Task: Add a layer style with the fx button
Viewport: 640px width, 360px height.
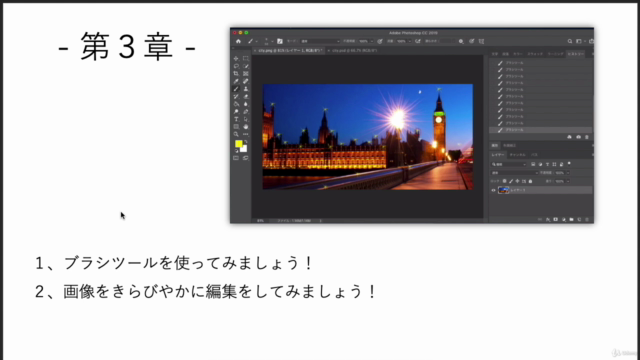Action: pyautogui.click(x=548, y=220)
